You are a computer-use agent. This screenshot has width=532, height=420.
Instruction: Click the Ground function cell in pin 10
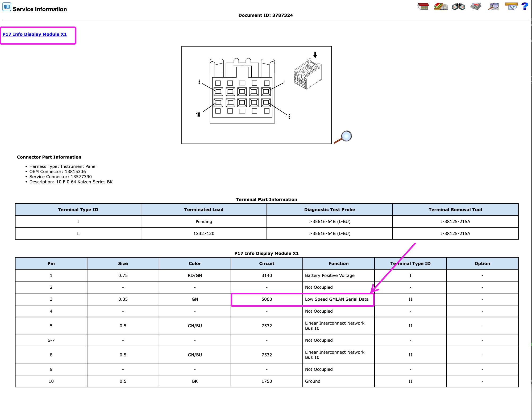point(338,381)
